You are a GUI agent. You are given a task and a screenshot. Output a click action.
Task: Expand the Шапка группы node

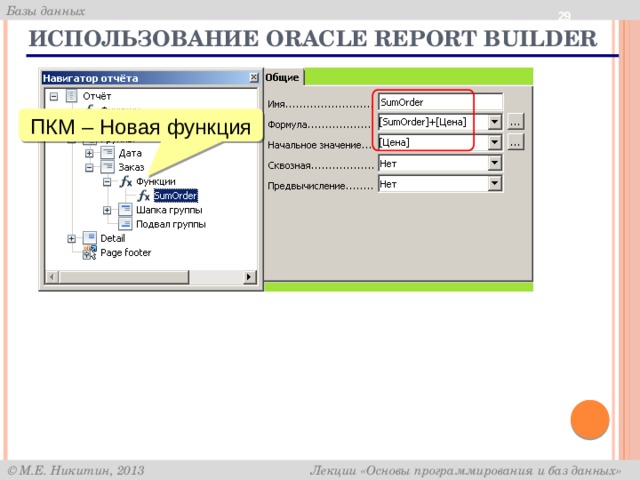tap(107, 210)
